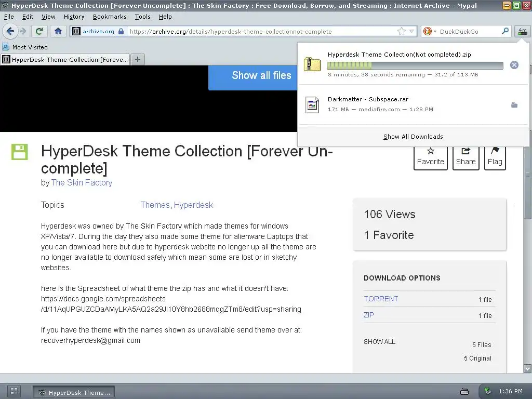Click the Darkmatter rar file icon
Screen dimensions: 532x399
click(312, 105)
